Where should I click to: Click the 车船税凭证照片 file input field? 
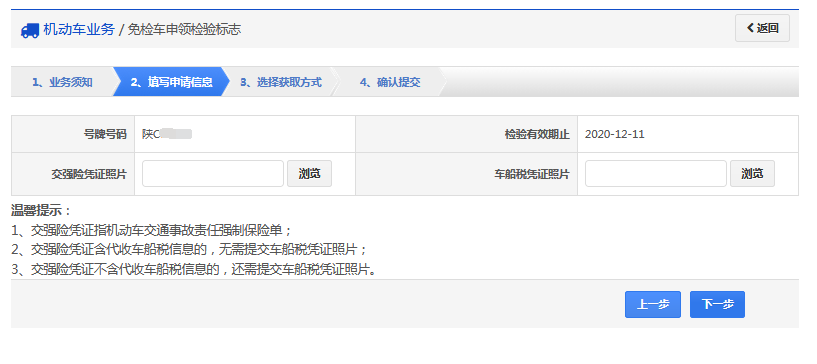point(655,174)
